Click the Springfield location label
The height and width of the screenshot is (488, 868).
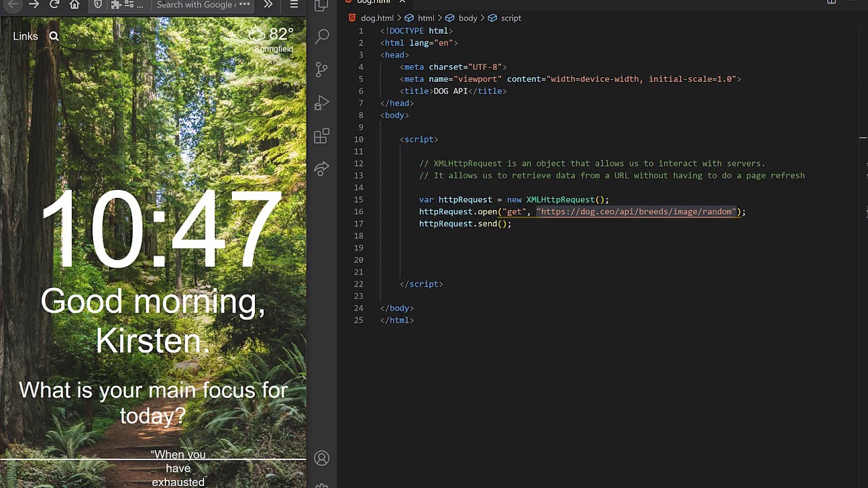274,49
